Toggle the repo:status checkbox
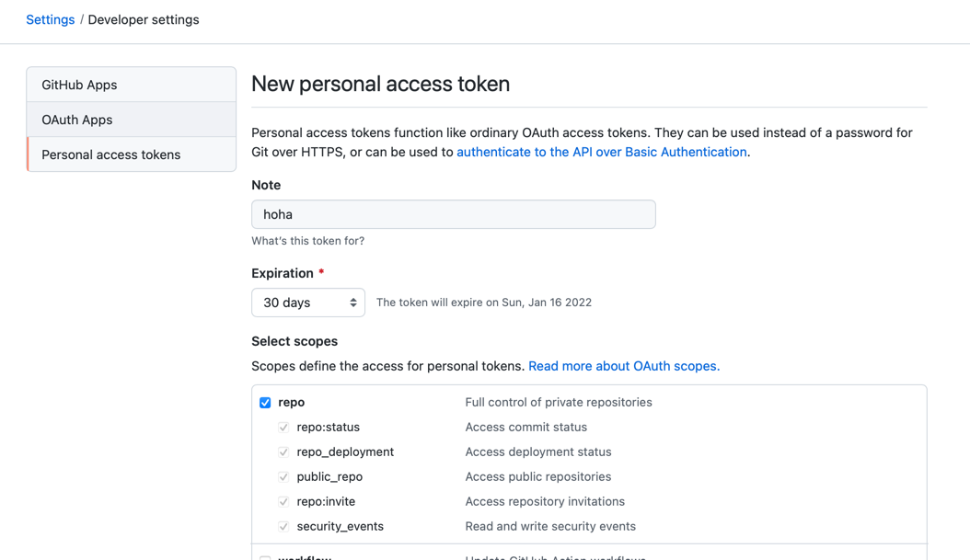Screen dimensions: 970x560 point(283,428)
